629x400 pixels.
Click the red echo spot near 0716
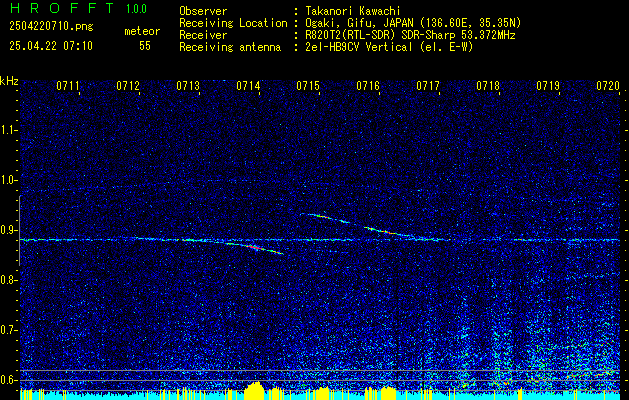click(x=386, y=232)
